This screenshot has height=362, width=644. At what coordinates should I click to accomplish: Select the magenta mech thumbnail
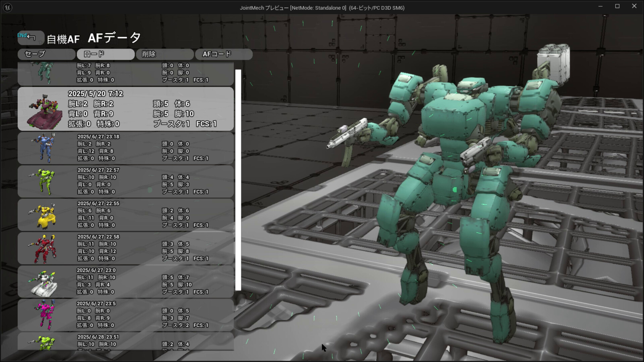pos(45,315)
